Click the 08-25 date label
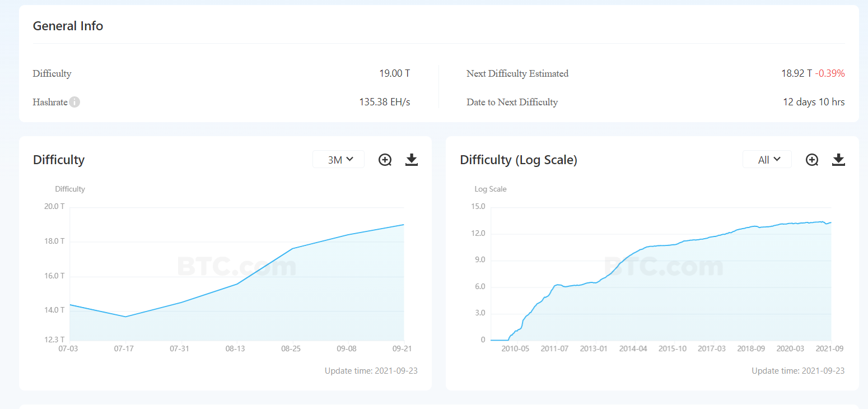The height and width of the screenshot is (409, 868). point(291,348)
